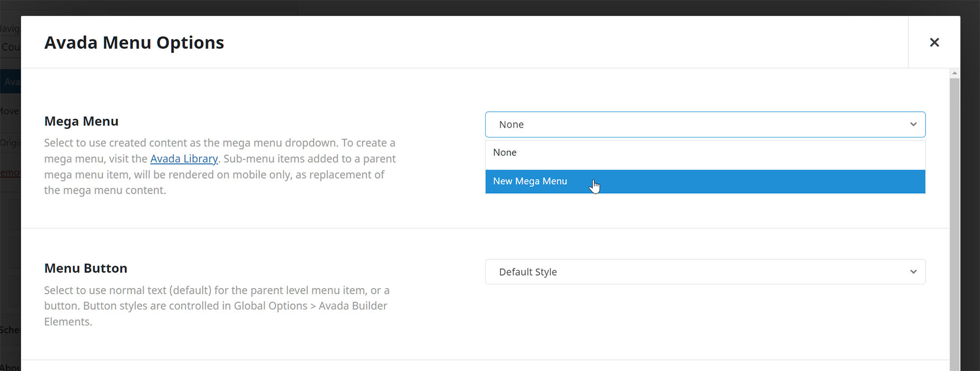Click the Mega Menu dropdown chevron arrow
This screenshot has height=371, width=980.
click(x=913, y=124)
